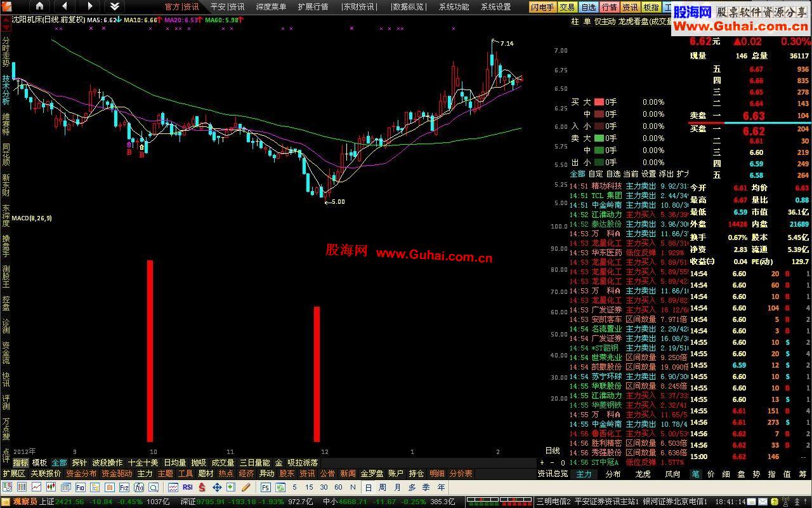This screenshot has height=508, width=812.
Task: Click the 闪电手 button
Action: (x=543, y=7)
